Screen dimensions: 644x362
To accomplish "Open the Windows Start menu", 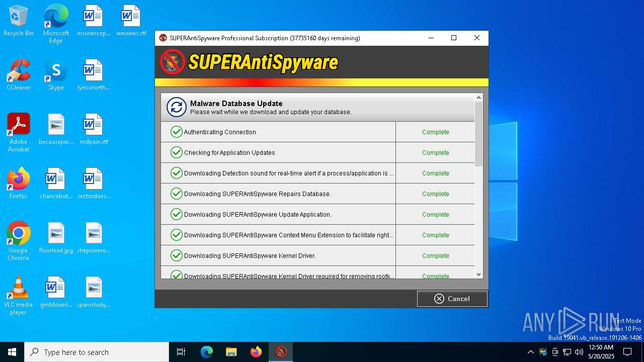I will [12, 352].
